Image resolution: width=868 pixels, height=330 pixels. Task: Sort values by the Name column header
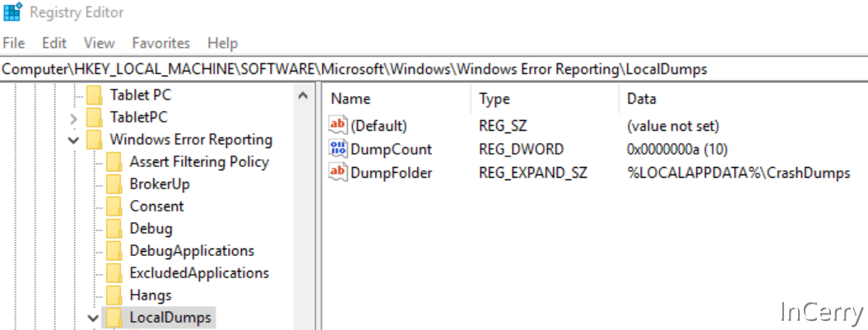[x=350, y=99]
